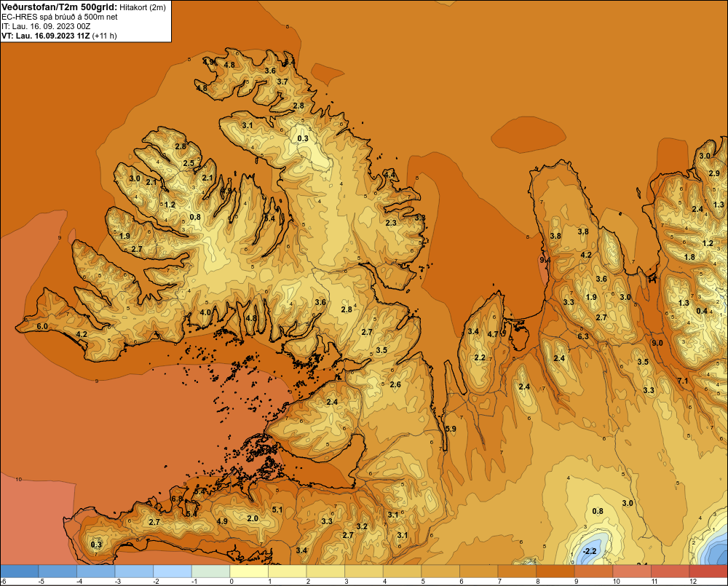Click the title 'Veðurstofan/T2m 500grid:'

[x=60, y=7]
